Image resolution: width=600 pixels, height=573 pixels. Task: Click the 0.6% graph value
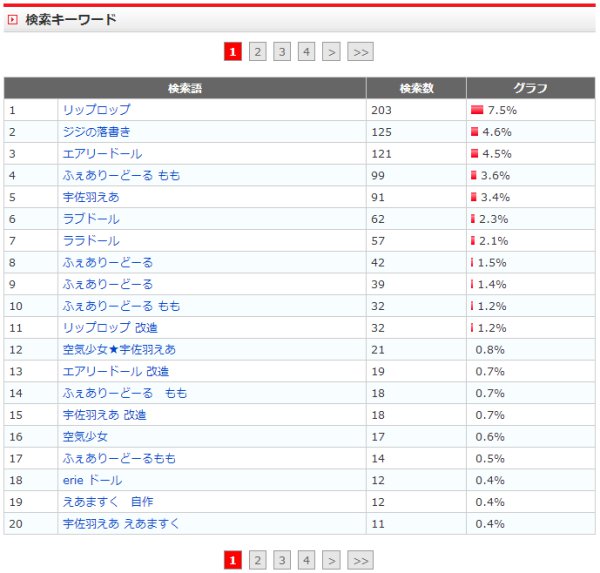click(x=490, y=437)
